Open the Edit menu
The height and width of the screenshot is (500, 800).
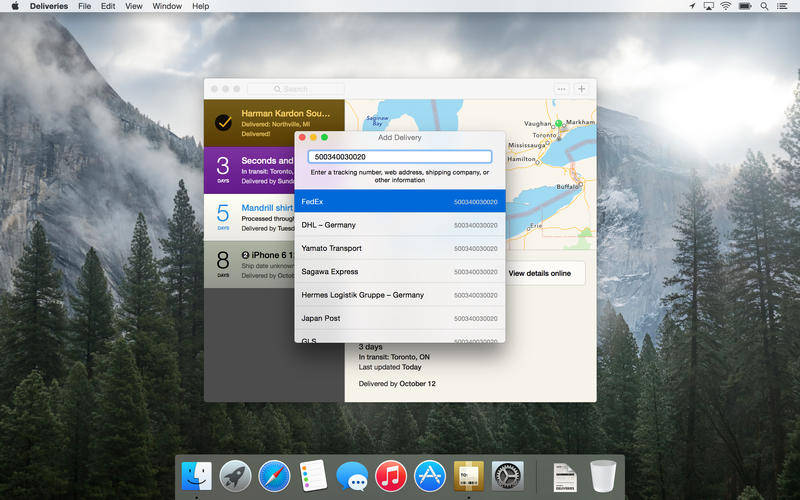click(x=108, y=6)
